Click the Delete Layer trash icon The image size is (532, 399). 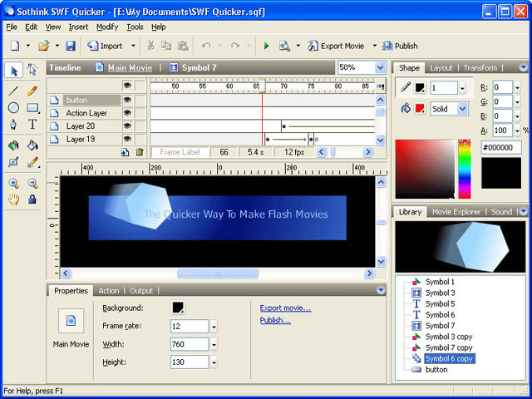point(140,152)
